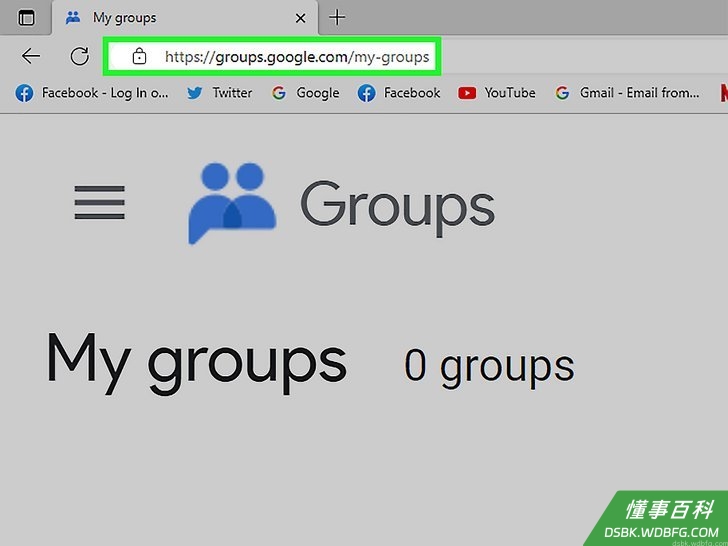This screenshot has width=728, height=546.
Task: Open the Google bookmark
Action: point(306,93)
